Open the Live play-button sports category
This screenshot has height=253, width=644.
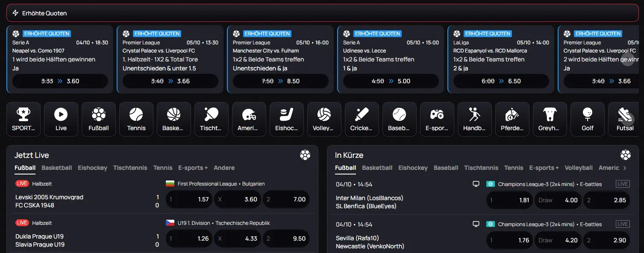click(x=61, y=119)
